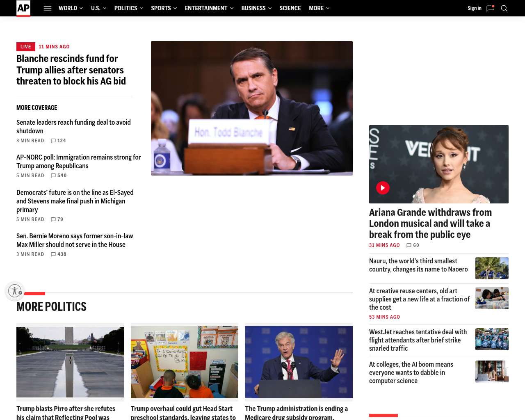This screenshot has width=525, height=420.
Task: Click "31 MINS AGO" under Ariana Grande
Action: 384,245
